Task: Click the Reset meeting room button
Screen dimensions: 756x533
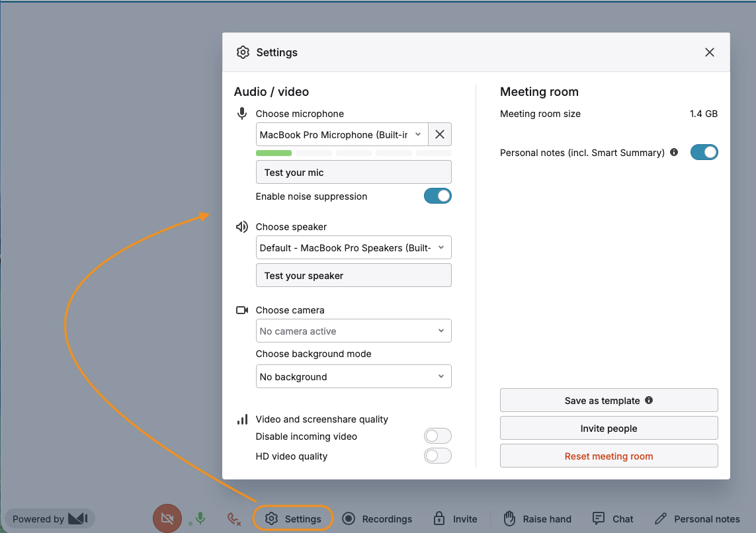Action: pyautogui.click(x=609, y=456)
